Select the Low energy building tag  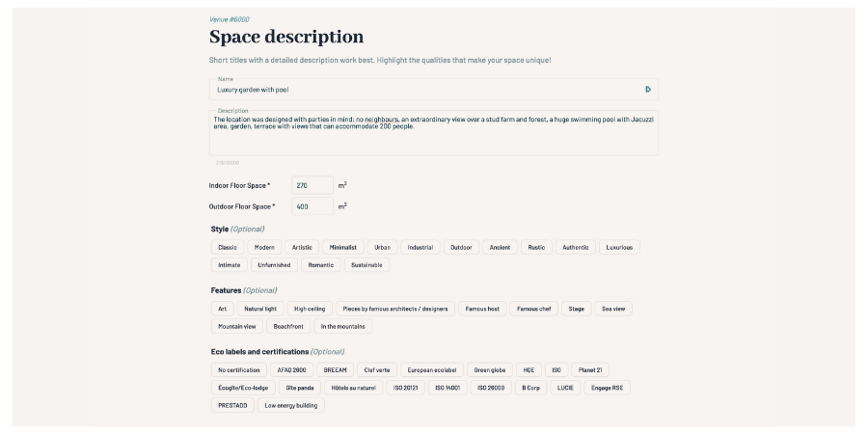[291, 406]
